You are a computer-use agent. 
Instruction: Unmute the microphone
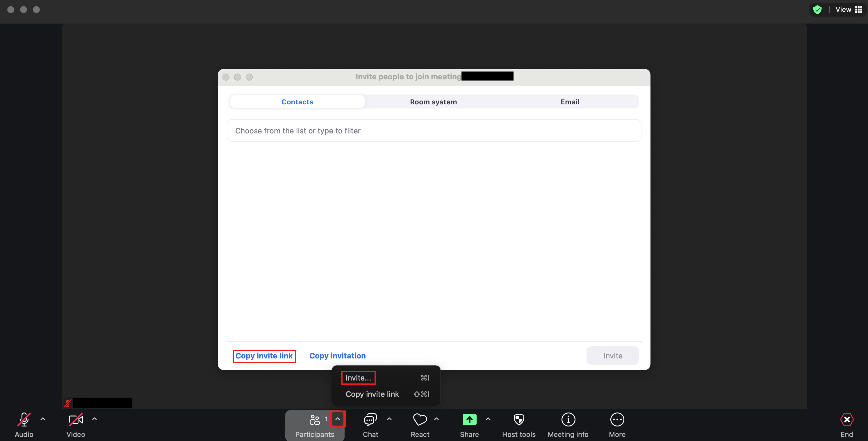24,419
